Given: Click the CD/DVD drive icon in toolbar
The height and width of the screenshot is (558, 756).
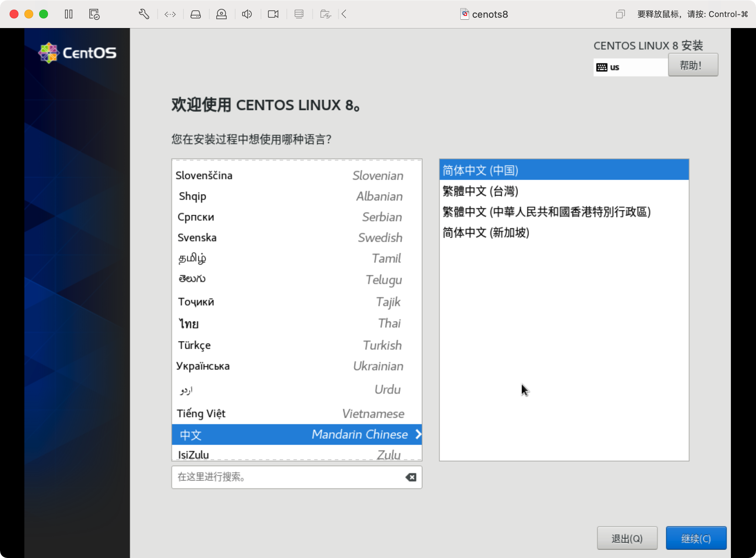Looking at the screenshot, I should pyautogui.click(x=221, y=14).
